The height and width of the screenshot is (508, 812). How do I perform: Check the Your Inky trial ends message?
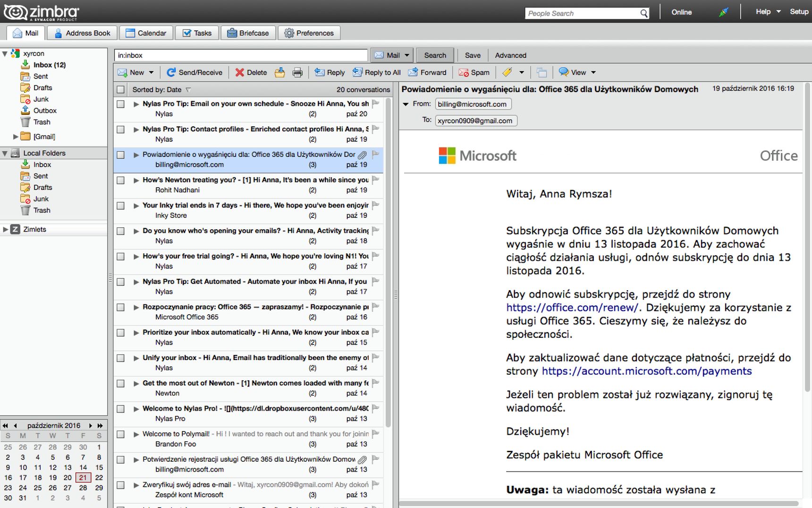(x=121, y=206)
